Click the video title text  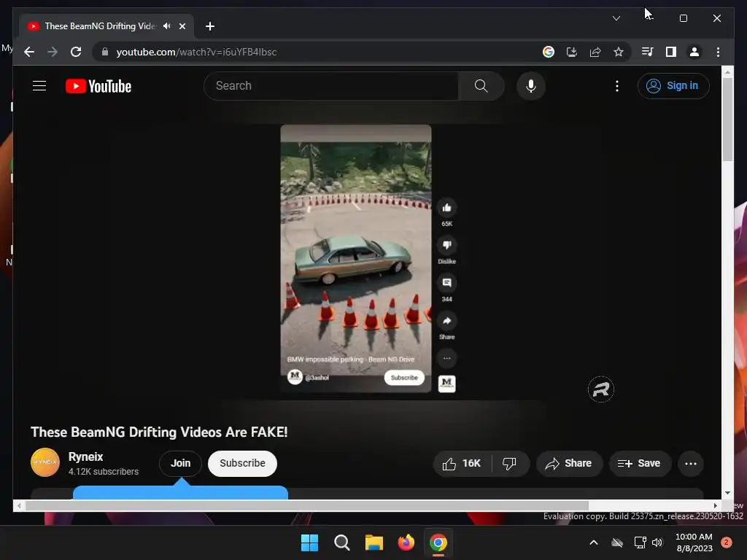tap(159, 432)
